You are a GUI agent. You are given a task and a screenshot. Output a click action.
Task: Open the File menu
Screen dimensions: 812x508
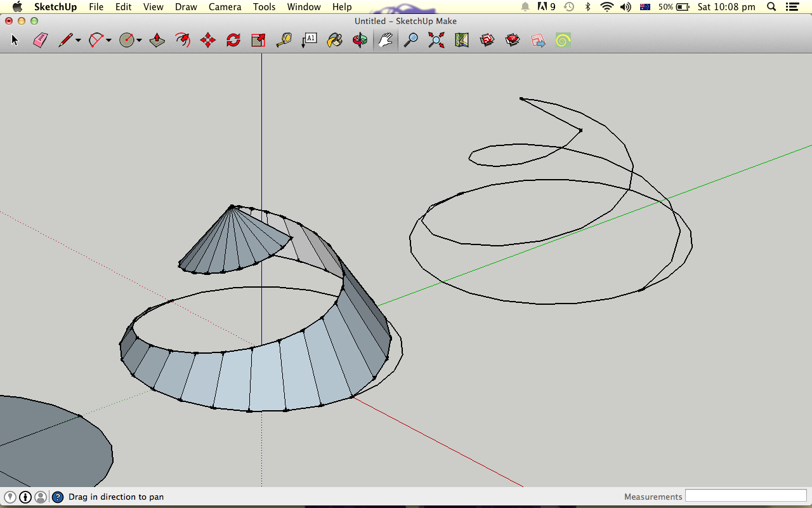(96, 7)
